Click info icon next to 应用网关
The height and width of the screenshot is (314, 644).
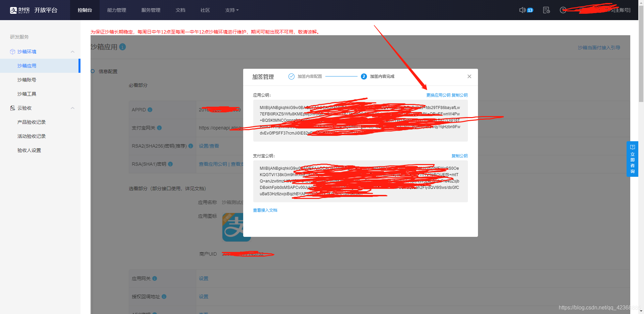pos(155,278)
